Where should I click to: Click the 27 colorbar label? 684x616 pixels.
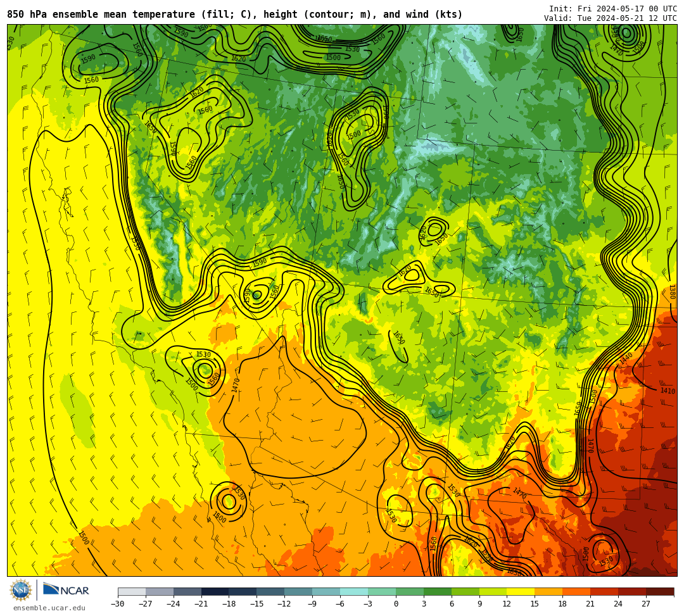(646, 604)
